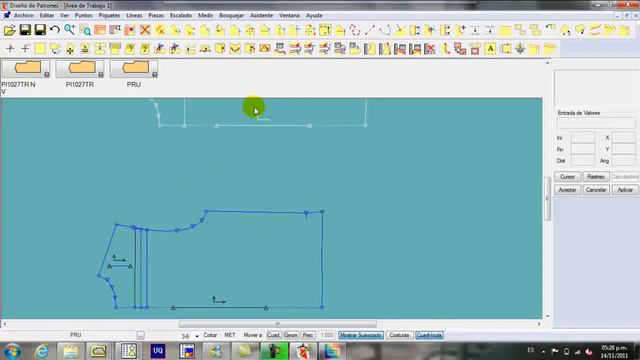Click the orange arch dart icon
The height and width of the screenshot is (360, 640).
click(265, 49)
